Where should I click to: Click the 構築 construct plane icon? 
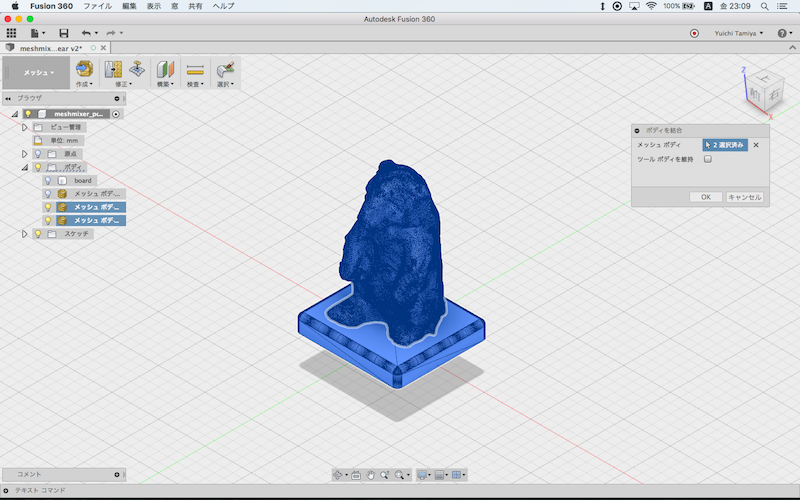point(165,69)
